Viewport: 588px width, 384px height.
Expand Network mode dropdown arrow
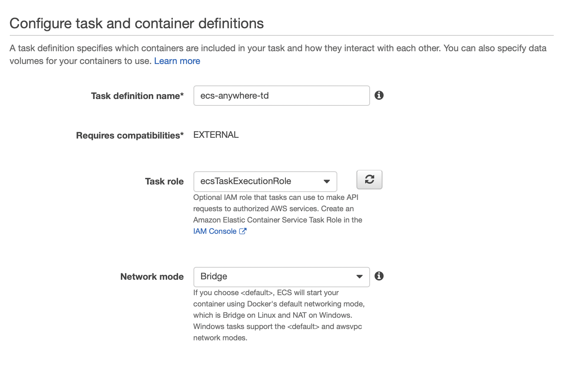tap(360, 277)
